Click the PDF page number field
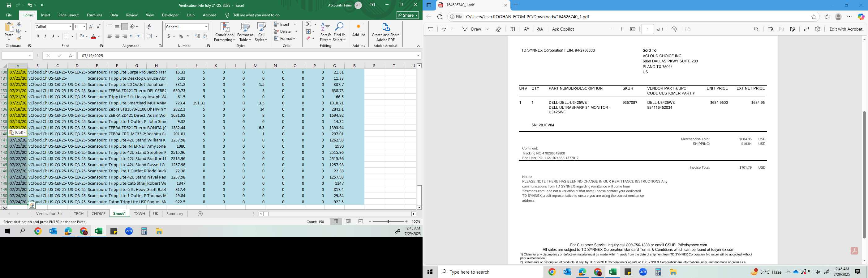Image resolution: width=868 pixels, height=278 pixels. [x=648, y=29]
